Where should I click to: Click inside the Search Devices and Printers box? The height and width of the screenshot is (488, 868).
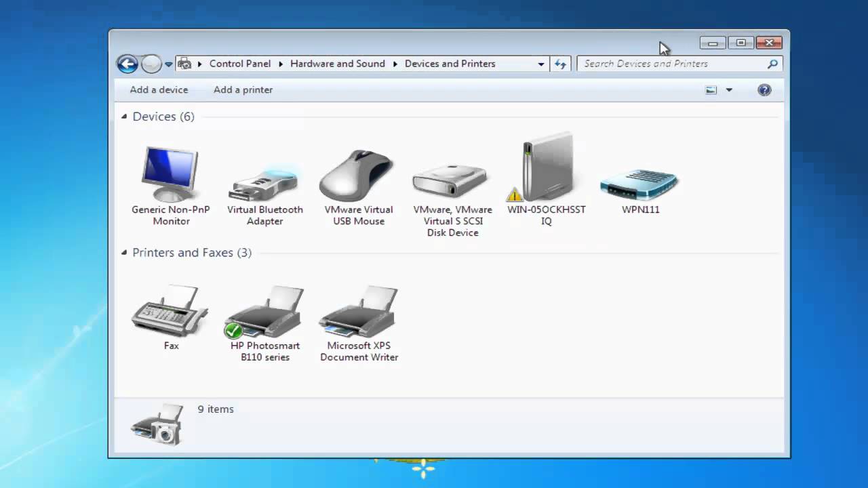671,63
